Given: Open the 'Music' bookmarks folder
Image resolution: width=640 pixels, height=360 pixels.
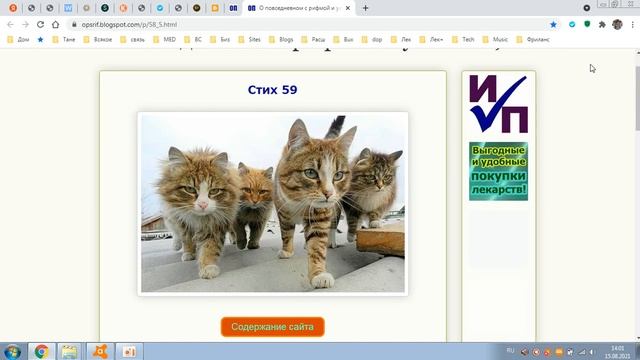Looking at the screenshot, I should click(496, 40).
